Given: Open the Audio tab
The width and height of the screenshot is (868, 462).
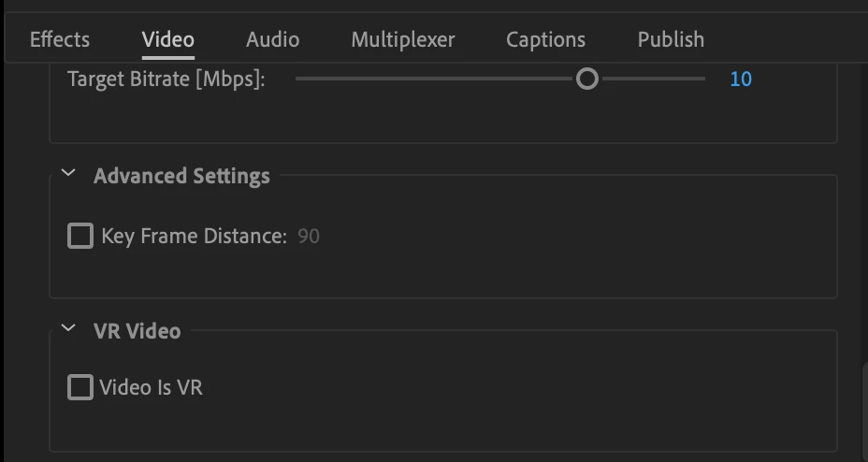Looking at the screenshot, I should (272, 39).
